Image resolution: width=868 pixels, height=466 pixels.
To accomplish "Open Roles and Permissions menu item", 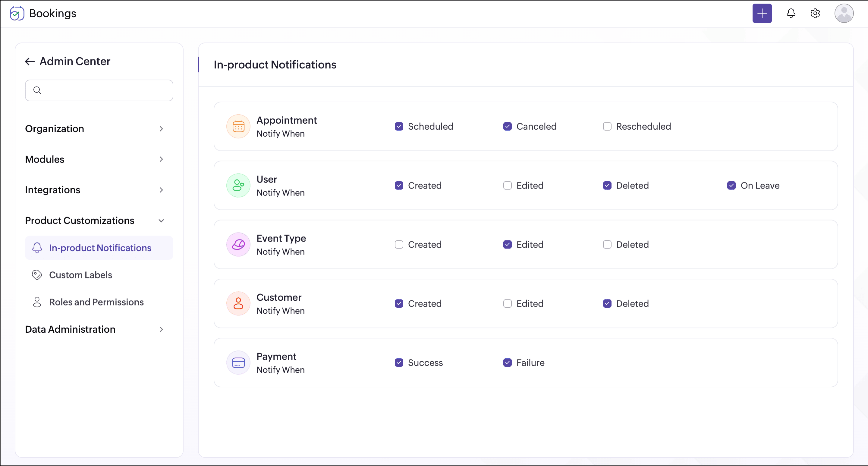I will (x=96, y=302).
